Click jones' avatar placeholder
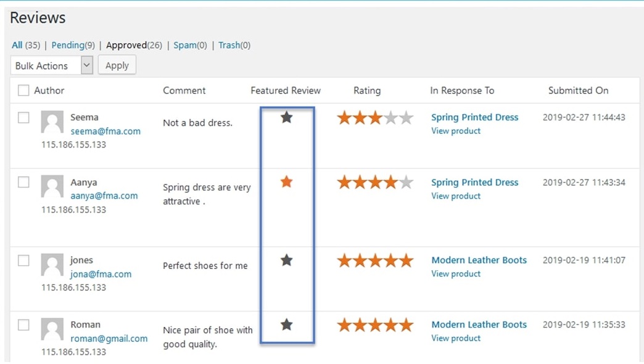Image resolution: width=644 pixels, height=364 pixels. tap(52, 265)
